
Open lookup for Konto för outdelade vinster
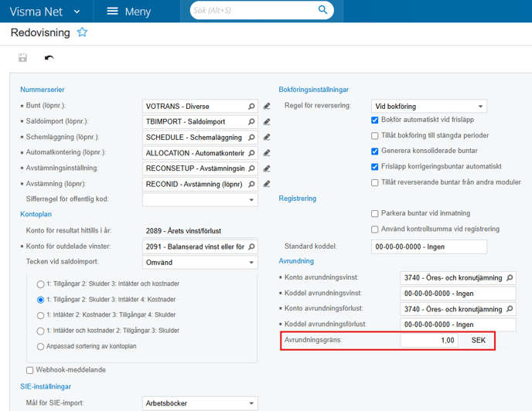pos(251,246)
